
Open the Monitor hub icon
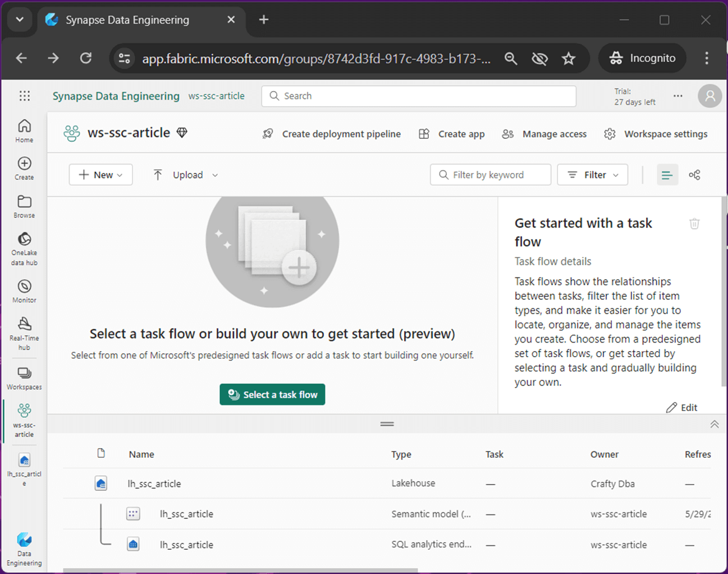click(24, 291)
